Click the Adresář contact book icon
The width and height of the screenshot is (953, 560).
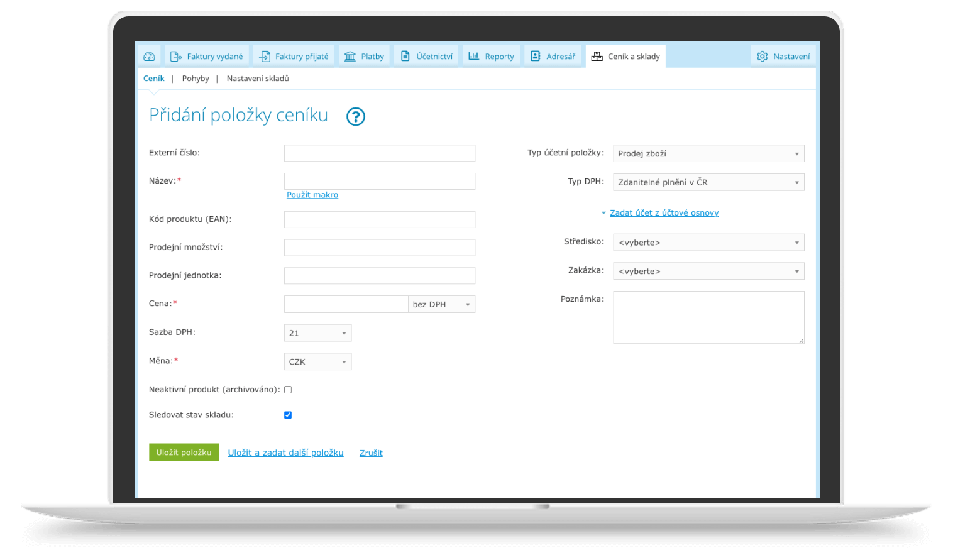pos(536,57)
